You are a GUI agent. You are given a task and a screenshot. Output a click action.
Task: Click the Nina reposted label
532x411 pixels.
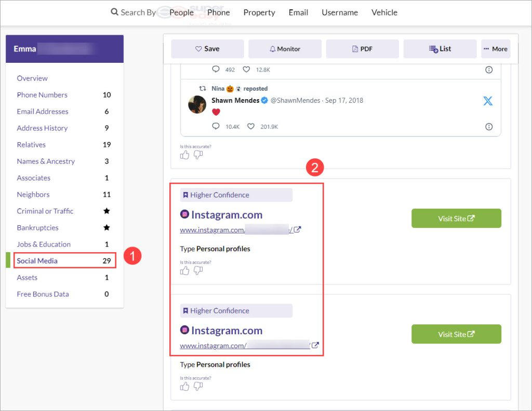point(240,88)
